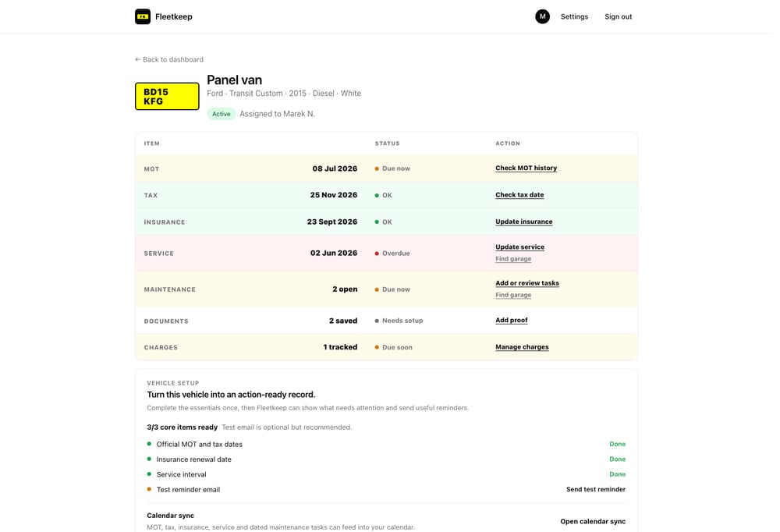Click the '1 tracked' charges value

(340, 347)
